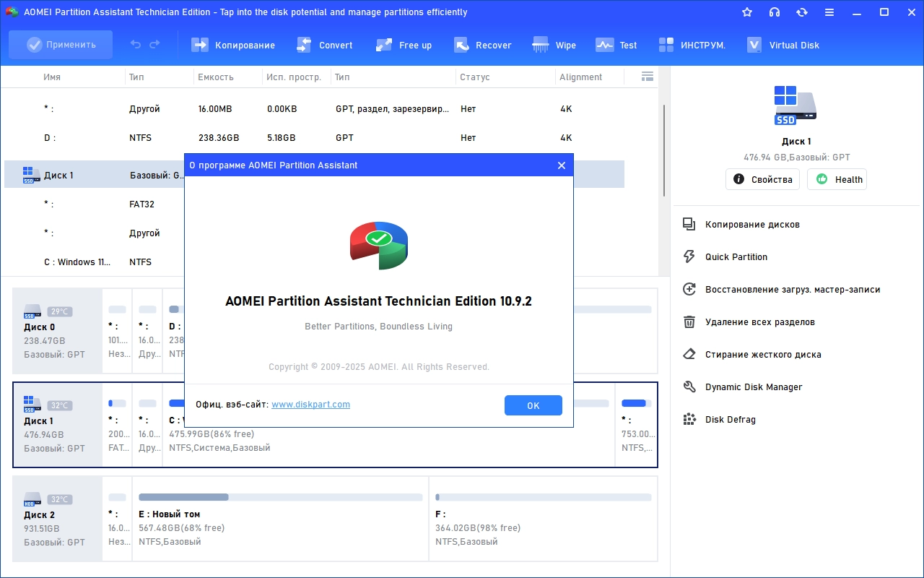Open Dynamic Disk Manager
The height and width of the screenshot is (578, 924).
tap(742, 387)
